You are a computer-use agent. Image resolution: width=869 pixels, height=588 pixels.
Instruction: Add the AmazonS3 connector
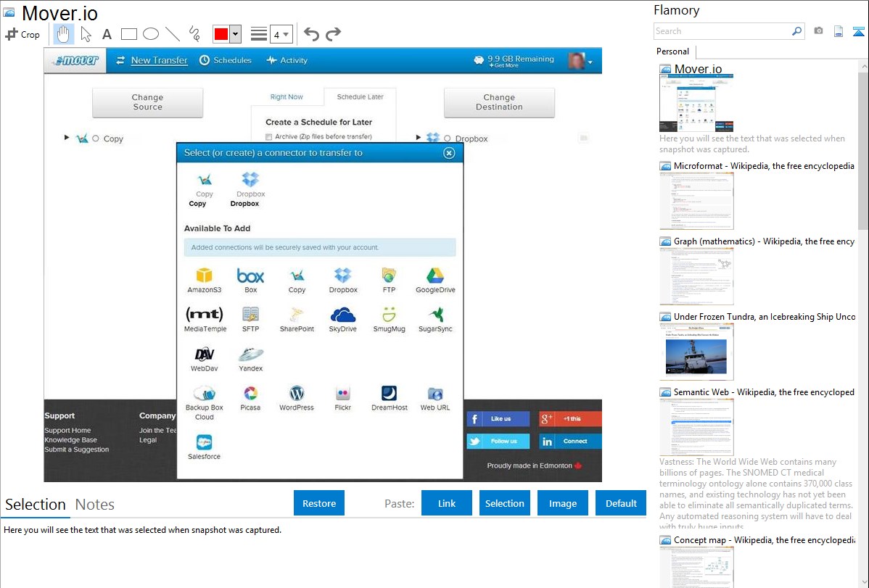pos(205,281)
